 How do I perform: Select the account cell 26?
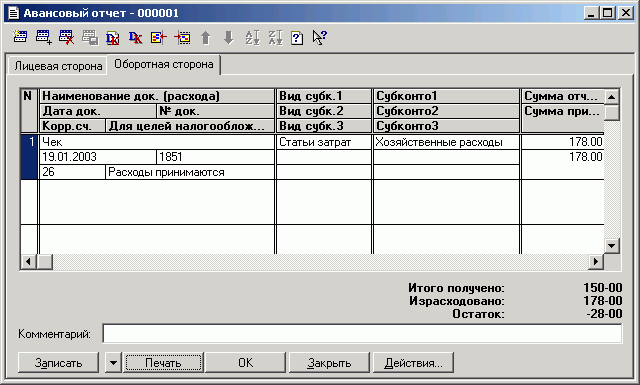[x=72, y=172]
